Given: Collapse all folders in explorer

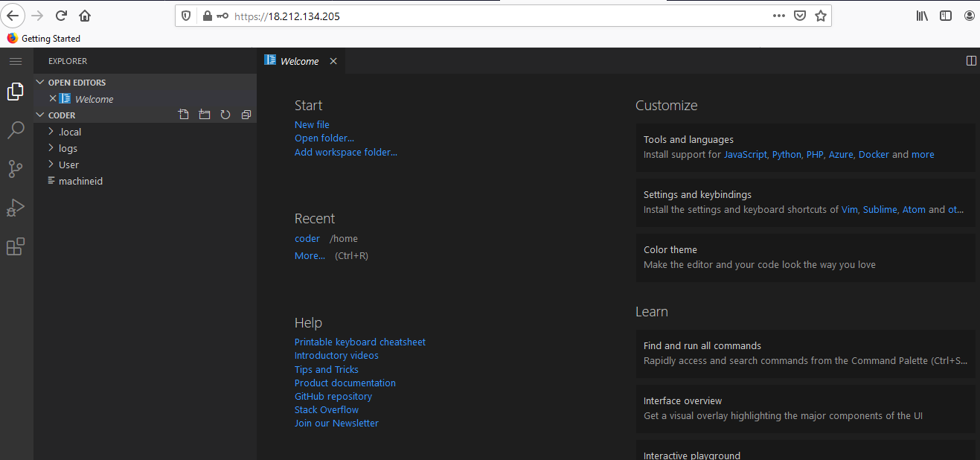Looking at the screenshot, I should pos(246,115).
